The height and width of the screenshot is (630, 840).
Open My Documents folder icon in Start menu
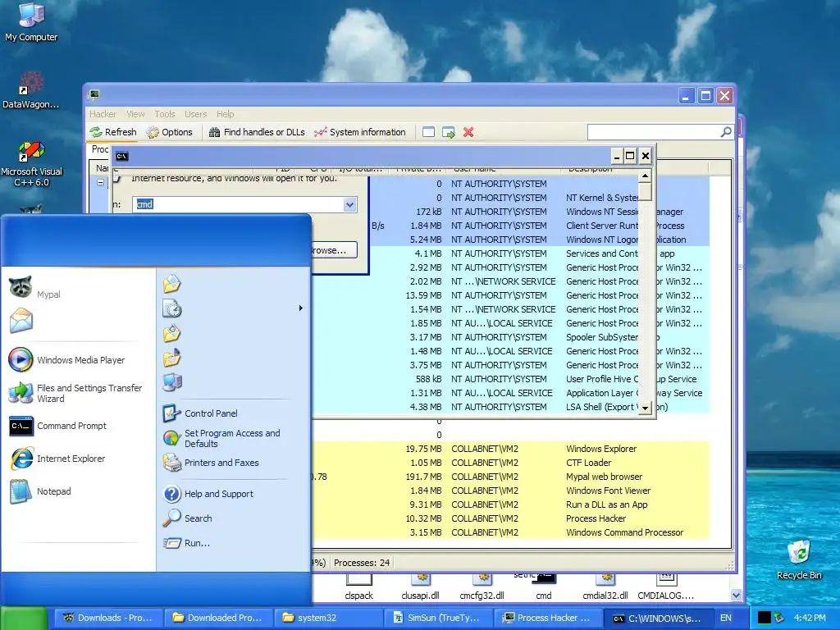tap(172, 284)
